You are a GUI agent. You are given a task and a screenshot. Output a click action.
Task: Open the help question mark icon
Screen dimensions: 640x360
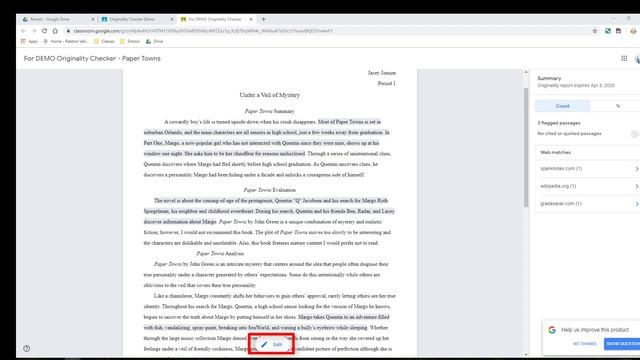pyautogui.click(x=27, y=349)
